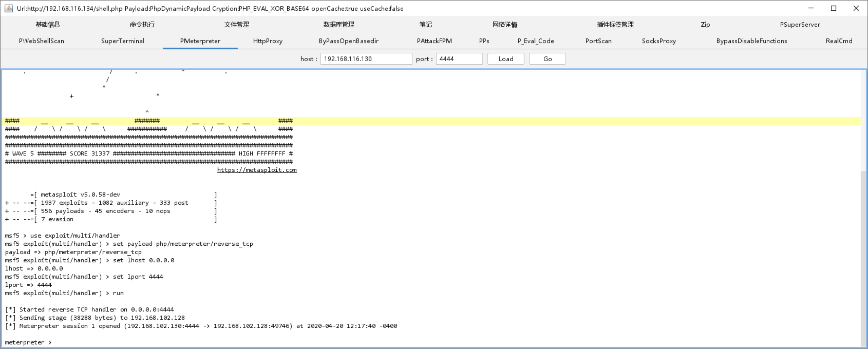868x349 pixels.
Task: Maximize the shell window
Action: click(x=833, y=8)
